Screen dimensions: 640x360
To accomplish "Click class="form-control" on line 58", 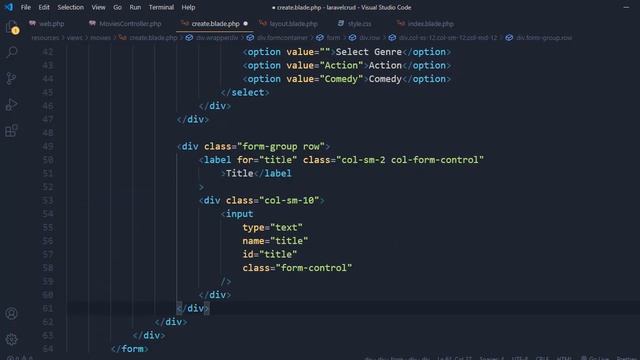I will coord(297,267).
